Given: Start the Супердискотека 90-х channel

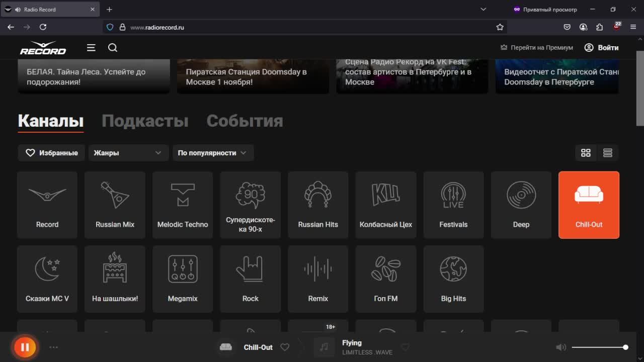Looking at the screenshot, I should pyautogui.click(x=251, y=205).
